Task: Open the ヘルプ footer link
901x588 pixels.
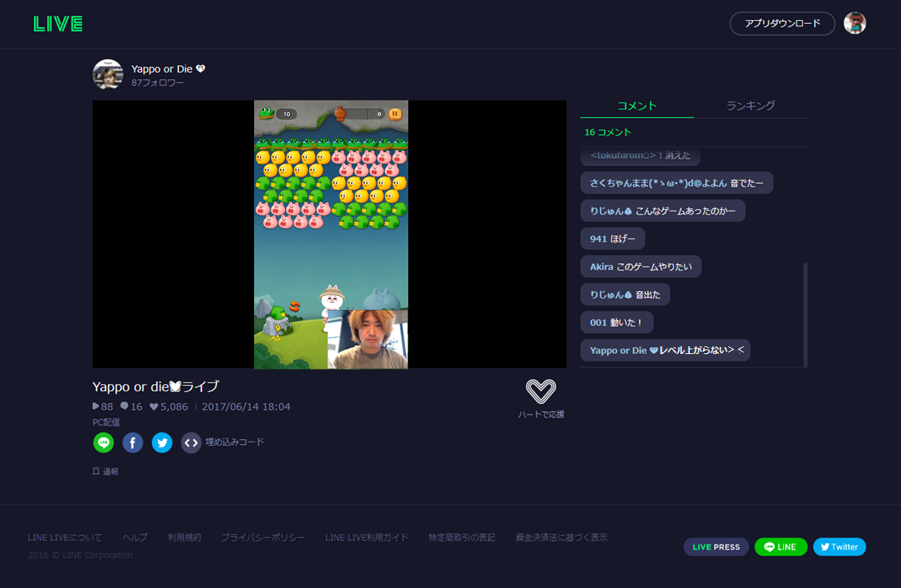Action: pos(135,538)
